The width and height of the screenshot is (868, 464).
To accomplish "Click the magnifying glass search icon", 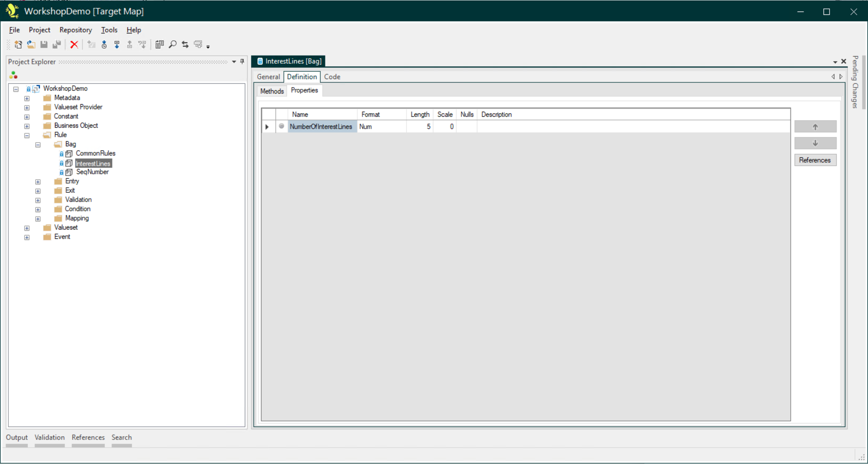I will 173,44.
